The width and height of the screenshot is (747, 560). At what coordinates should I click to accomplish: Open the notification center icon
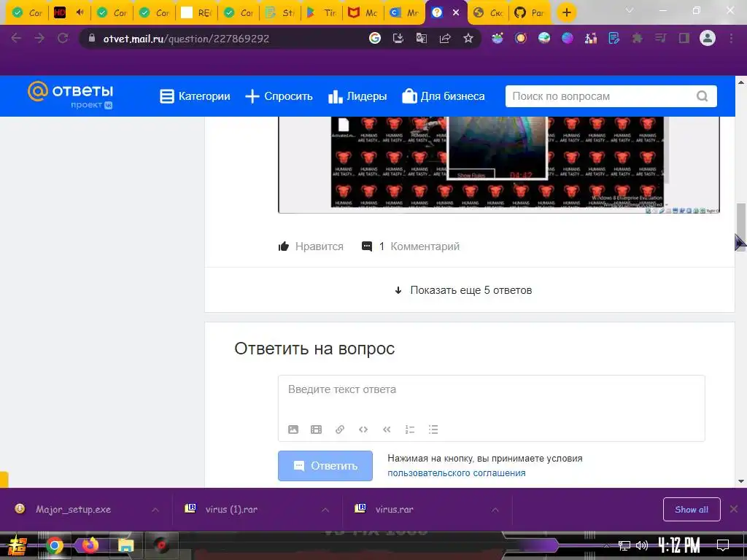pos(723,545)
